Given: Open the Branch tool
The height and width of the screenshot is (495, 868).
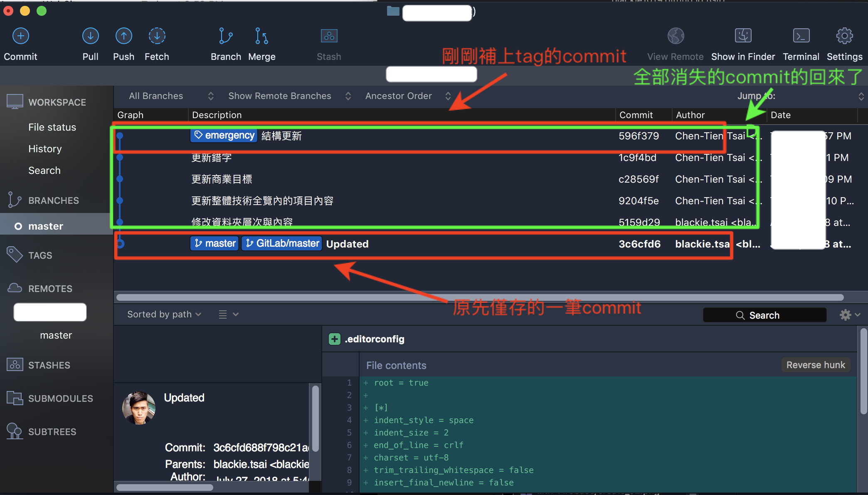Looking at the screenshot, I should [226, 37].
